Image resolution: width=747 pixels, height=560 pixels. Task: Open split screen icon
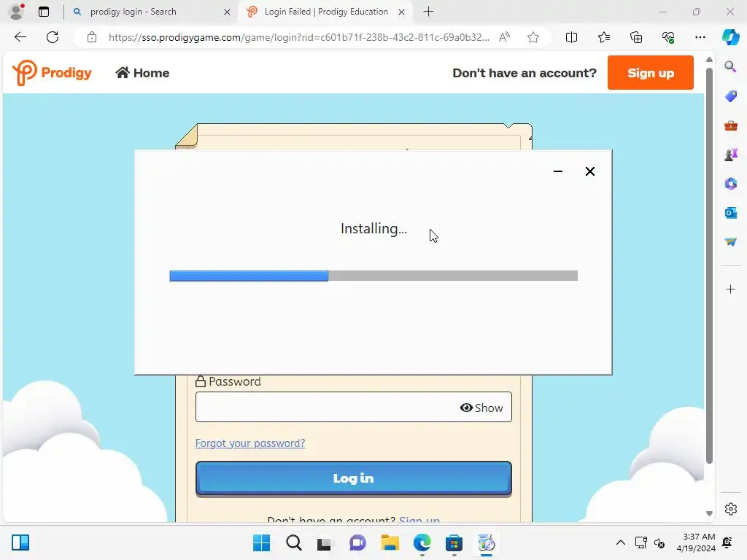point(571,37)
